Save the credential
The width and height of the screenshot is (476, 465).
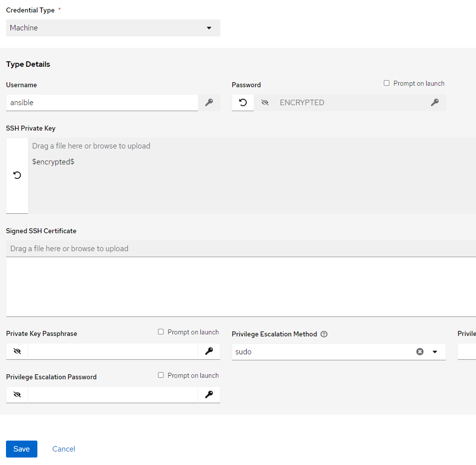21,449
